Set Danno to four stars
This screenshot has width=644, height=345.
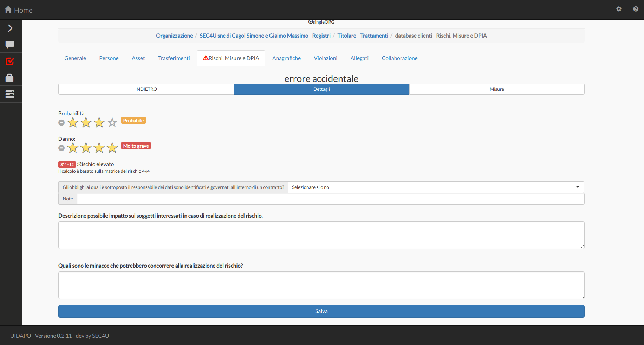pyautogui.click(x=112, y=148)
